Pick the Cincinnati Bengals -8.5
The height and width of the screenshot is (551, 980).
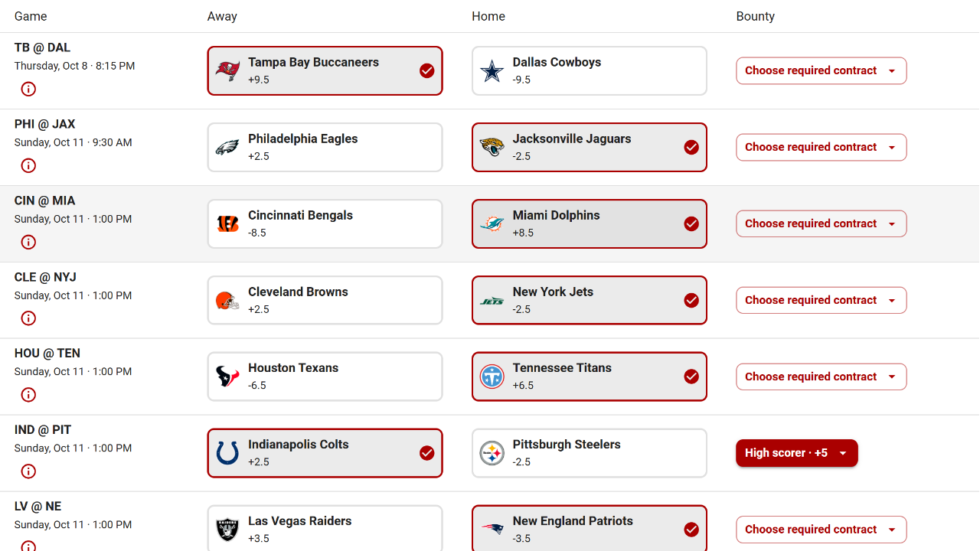[325, 223]
